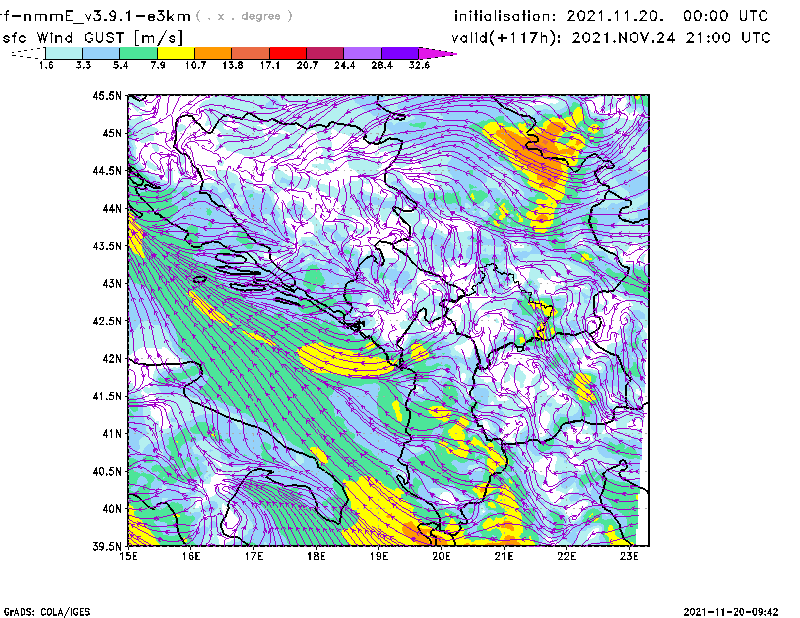
Task: Click the salmon 13.8–17.1 legend swatch
Action: tap(251, 53)
